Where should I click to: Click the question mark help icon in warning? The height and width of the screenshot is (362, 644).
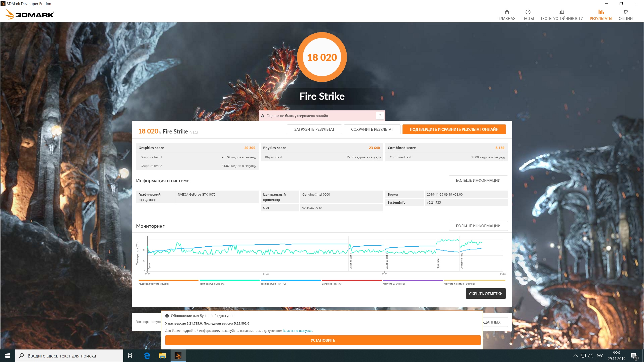pyautogui.click(x=380, y=116)
